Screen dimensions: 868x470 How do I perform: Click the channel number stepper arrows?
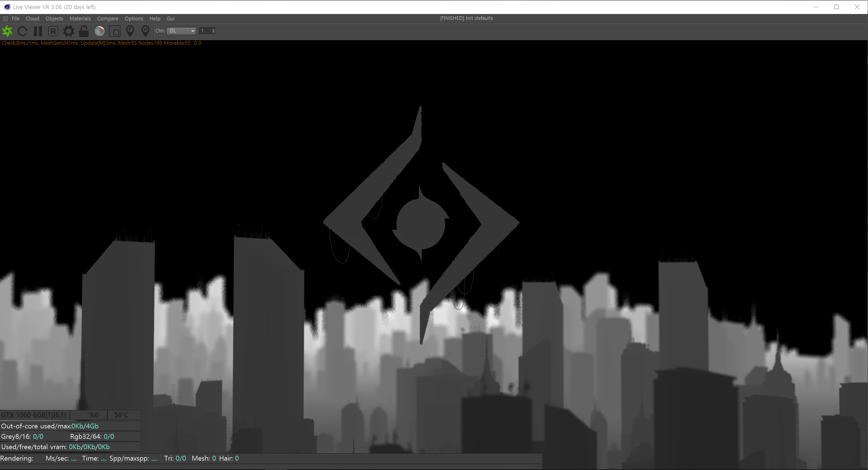[x=213, y=31]
